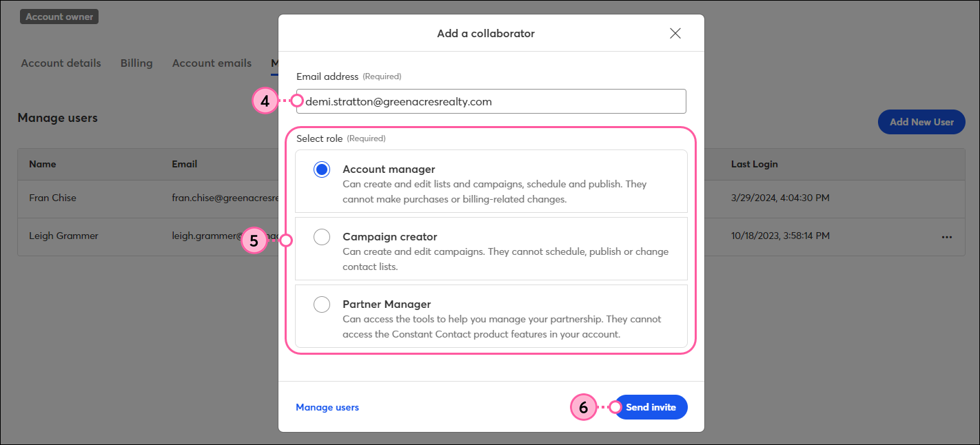
Task: Select the Account manager role radio button
Action: click(322, 169)
